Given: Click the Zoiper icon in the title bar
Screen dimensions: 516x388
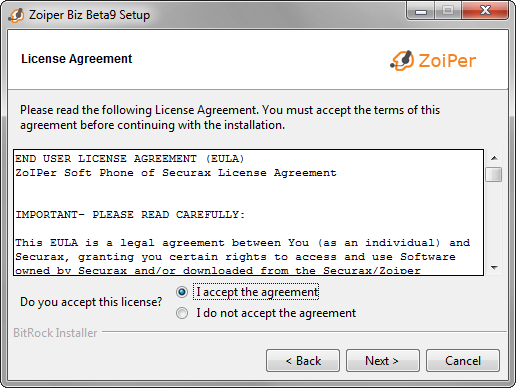Looking at the screenshot, I should point(16,15).
